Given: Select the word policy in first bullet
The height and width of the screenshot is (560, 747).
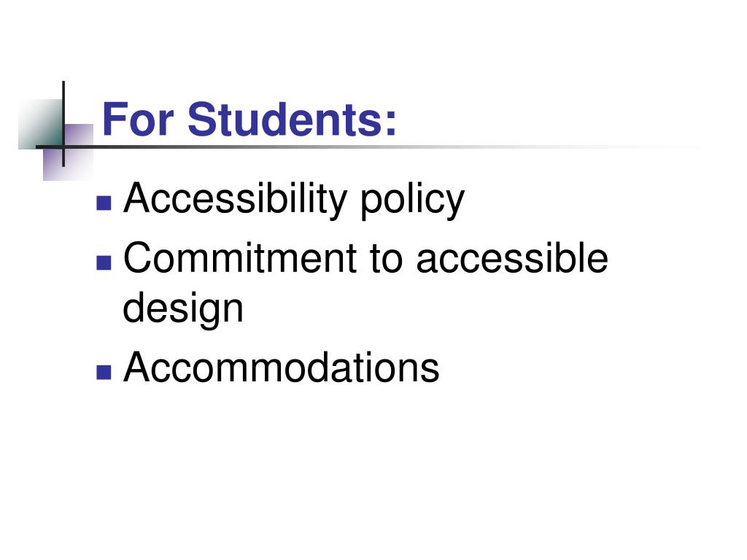Looking at the screenshot, I should 412,200.
